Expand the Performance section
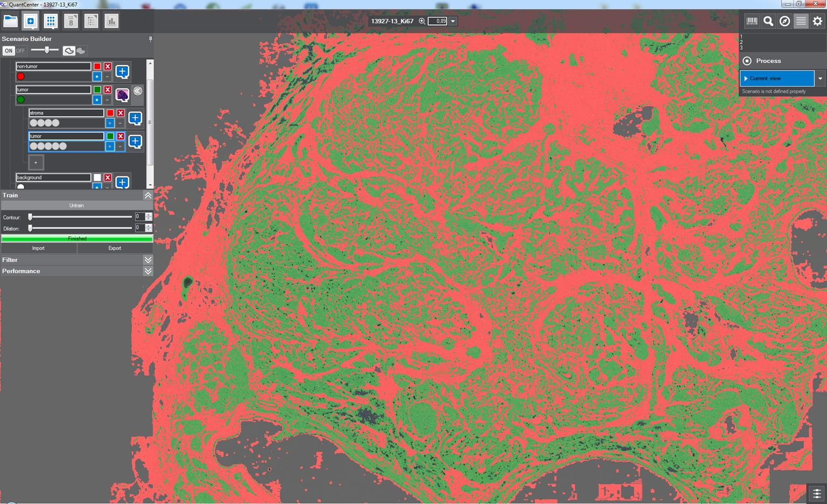The width and height of the screenshot is (827, 504). pos(148,271)
